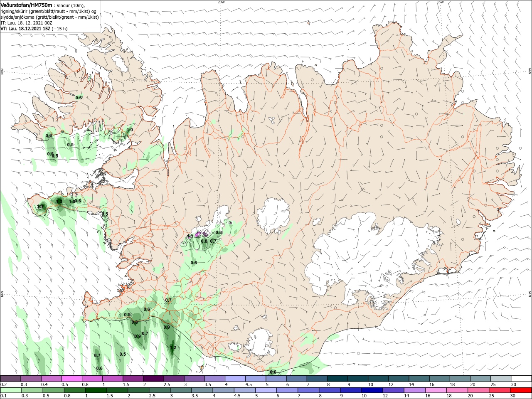Screen dimensions: 532x399
Task: Click the 1.5 magenta-purple swatch, upper legend row
Action: pos(133,379)
